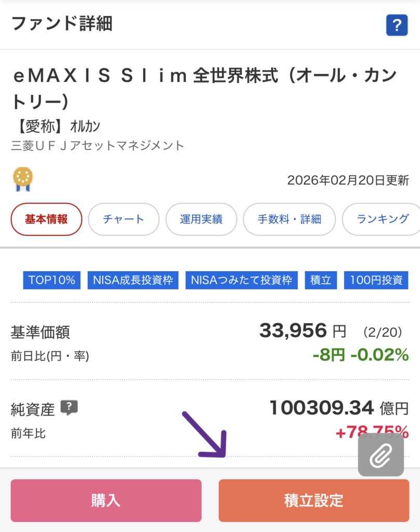
Task: Open the blue question mark help icon
Action: coord(397,25)
